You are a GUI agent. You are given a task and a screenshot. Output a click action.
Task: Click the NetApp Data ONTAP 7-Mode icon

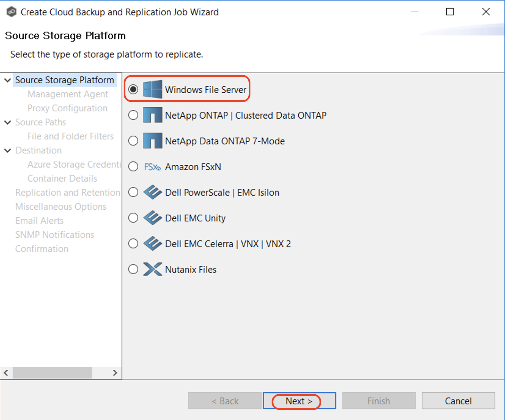pyautogui.click(x=152, y=141)
